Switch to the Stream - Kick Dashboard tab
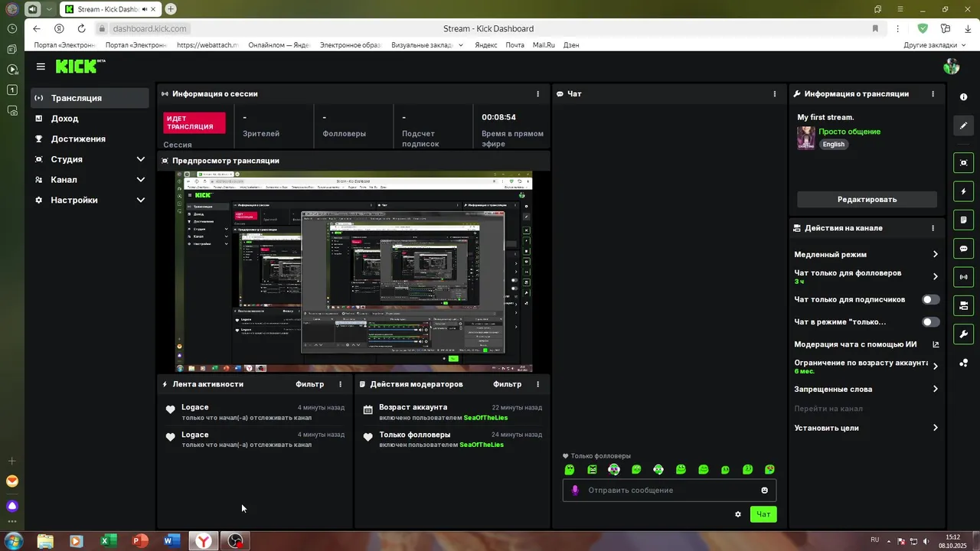 point(109,9)
